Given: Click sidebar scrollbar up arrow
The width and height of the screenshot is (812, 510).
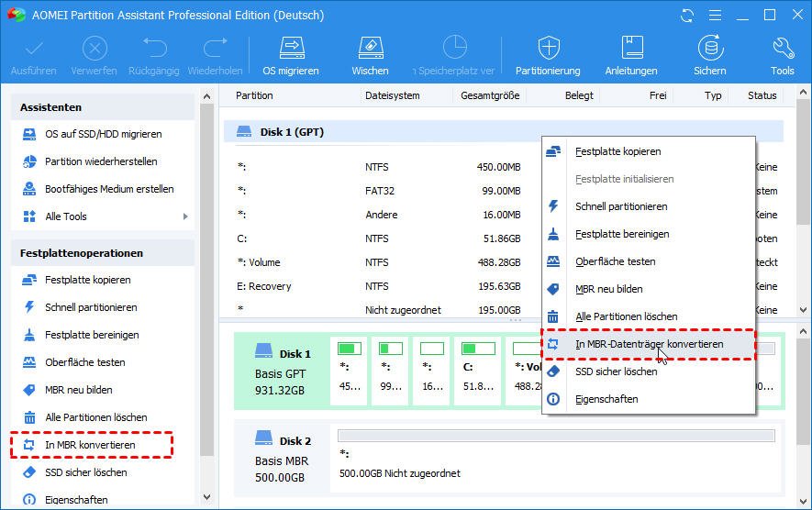Looking at the screenshot, I should [207, 96].
